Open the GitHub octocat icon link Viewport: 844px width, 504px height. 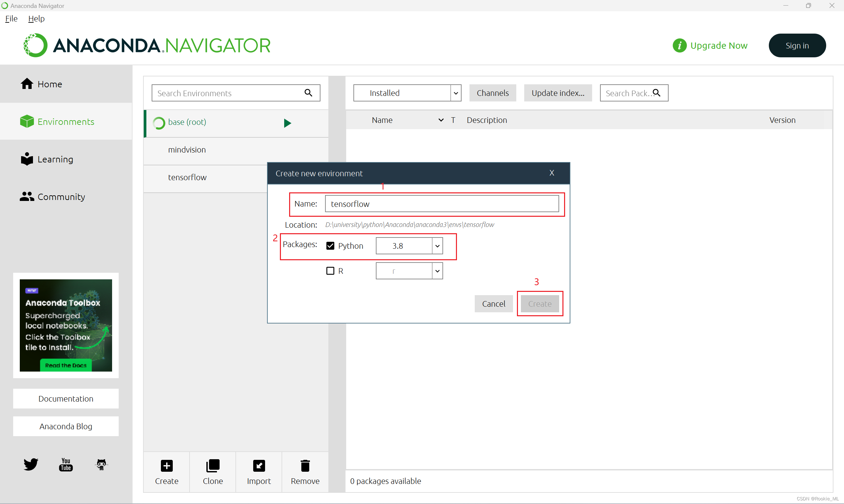pos(101,464)
